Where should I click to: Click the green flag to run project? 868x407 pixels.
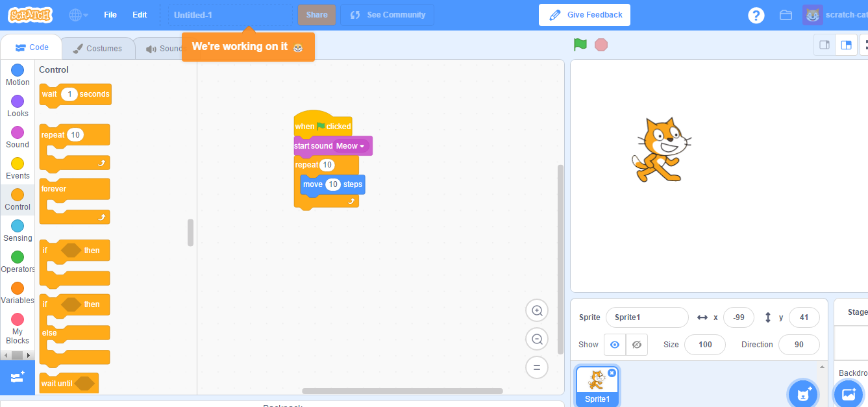(580, 44)
